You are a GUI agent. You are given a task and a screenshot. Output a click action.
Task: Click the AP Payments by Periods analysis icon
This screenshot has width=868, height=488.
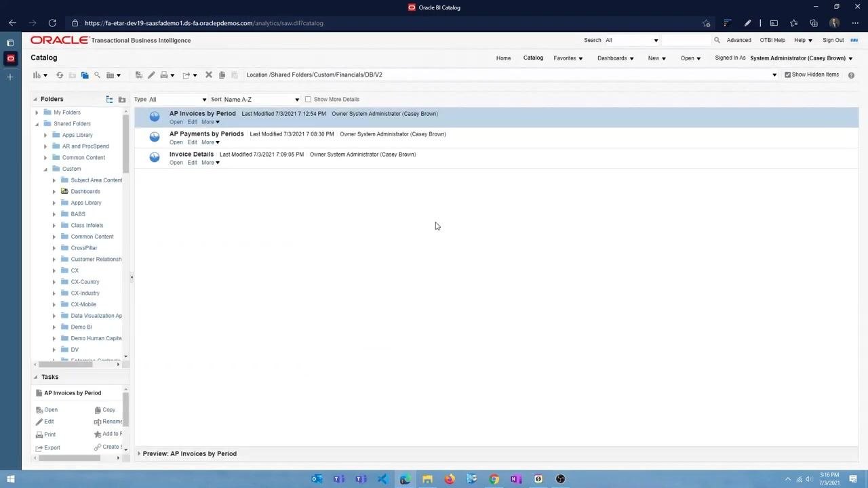pyautogui.click(x=155, y=137)
